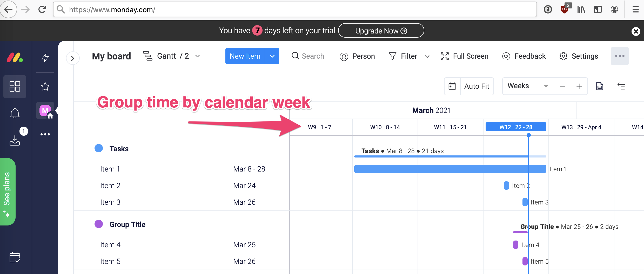This screenshot has width=644, height=274.
Task: Open the board more-options ellipsis menu
Action: [x=620, y=56]
